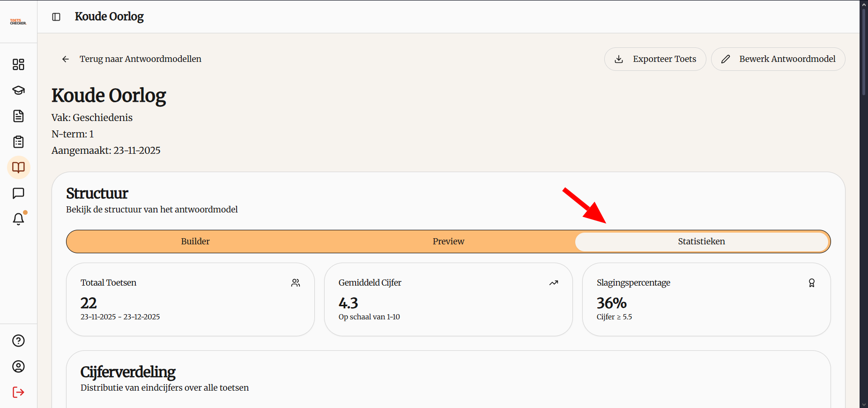Click the trend arrow icon on Gemiddeld Cijfer
Viewport: 868px width, 408px height.
(x=554, y=283)
